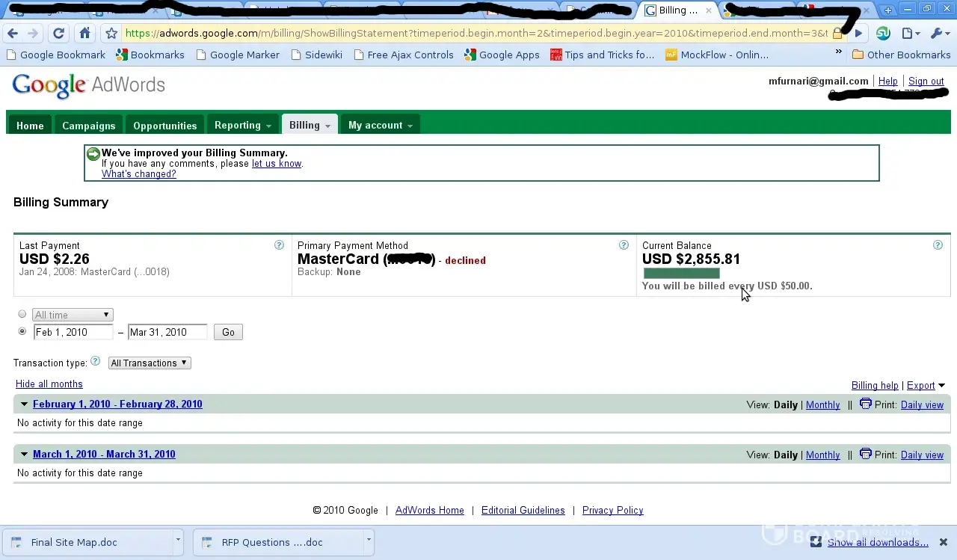
Task: Switch to the Billing tab
Action: 310,125
